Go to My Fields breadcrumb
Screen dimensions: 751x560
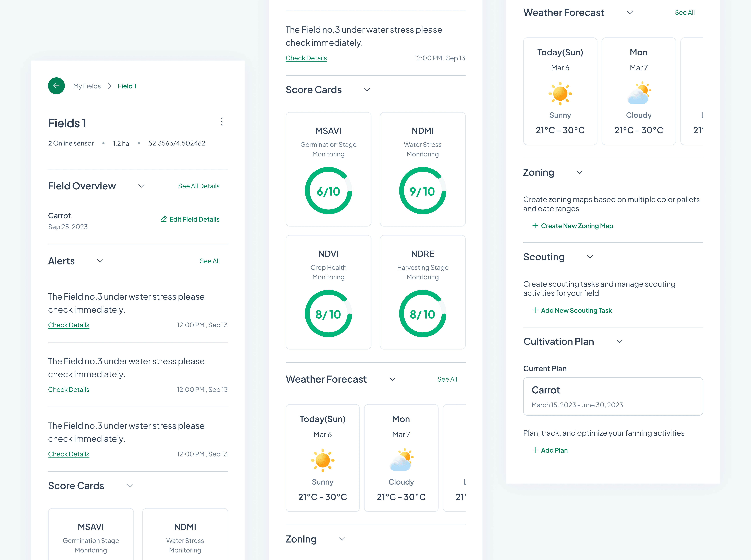[x=87, y=86]
